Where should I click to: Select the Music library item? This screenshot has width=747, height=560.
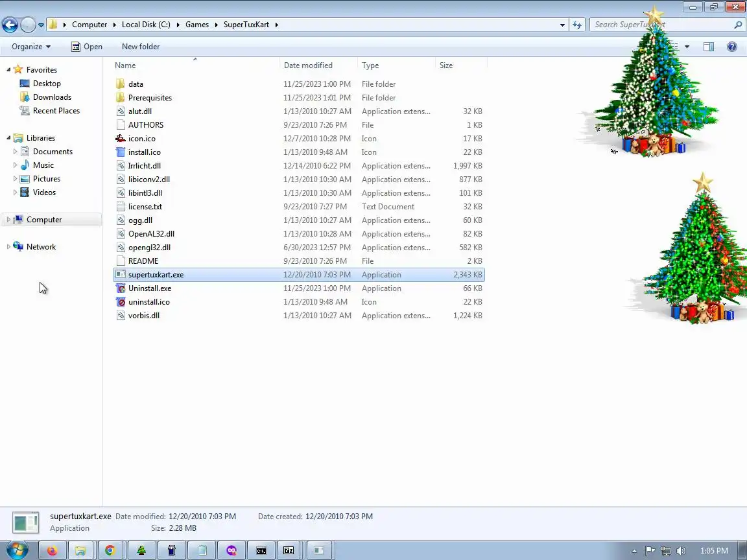click(x=43, y=165)
